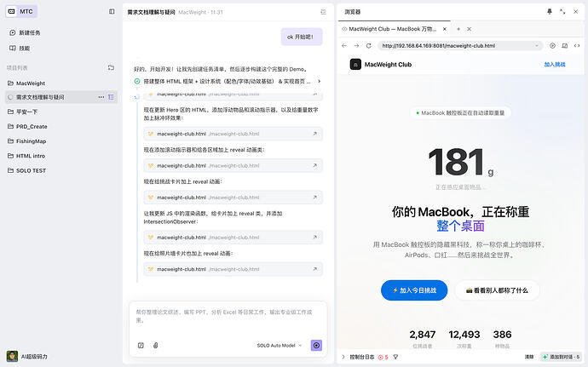588x367 pixels.
Task: Click the 12,493 statistic value
Action: point(464,335)
